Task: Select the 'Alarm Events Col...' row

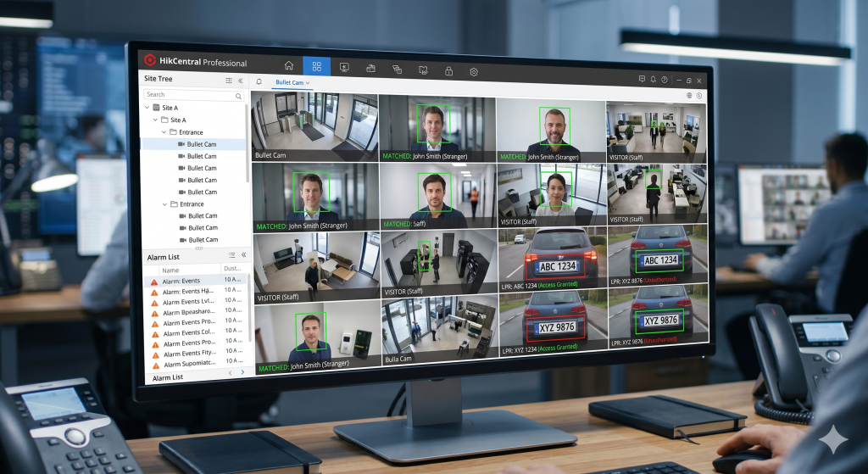Action: (x=198, y=332)
